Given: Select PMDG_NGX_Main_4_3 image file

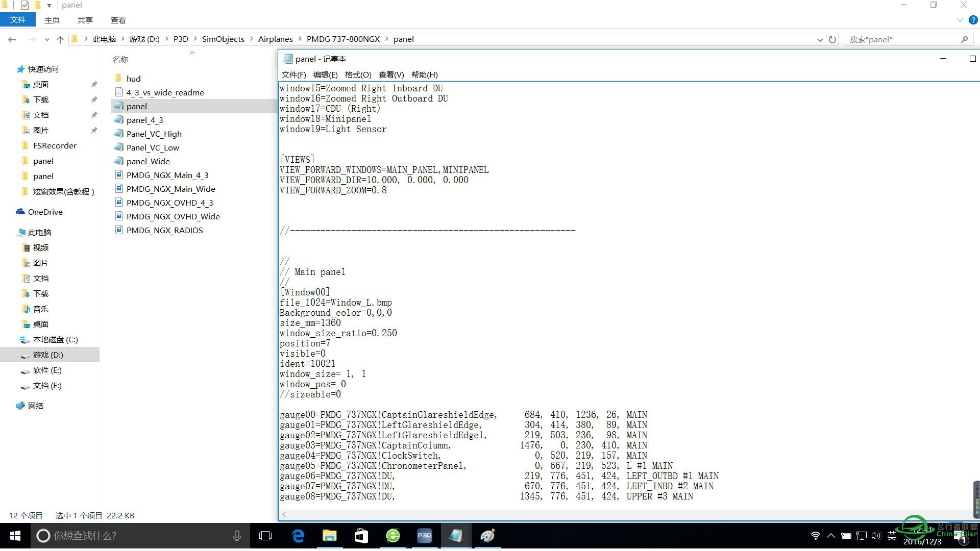Looking at the screenshot, I should (167, 175).
